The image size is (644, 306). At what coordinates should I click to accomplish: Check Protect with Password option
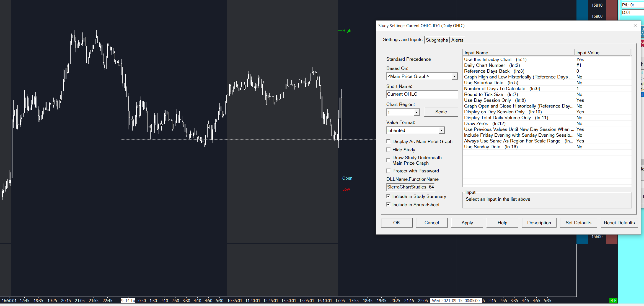[389, 171]
